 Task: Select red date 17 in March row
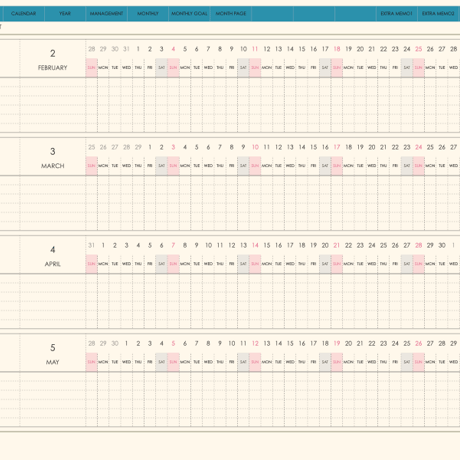[337, 147]
